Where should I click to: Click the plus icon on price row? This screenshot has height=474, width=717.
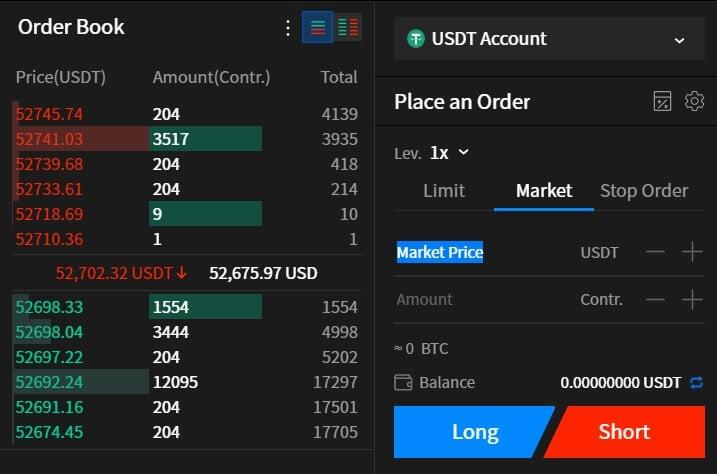pos(692,251)
